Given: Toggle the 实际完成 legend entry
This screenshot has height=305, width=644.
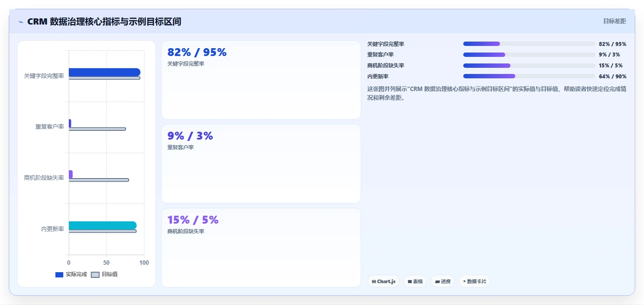Looking at the screenshot, I should [x=71, y=274].
